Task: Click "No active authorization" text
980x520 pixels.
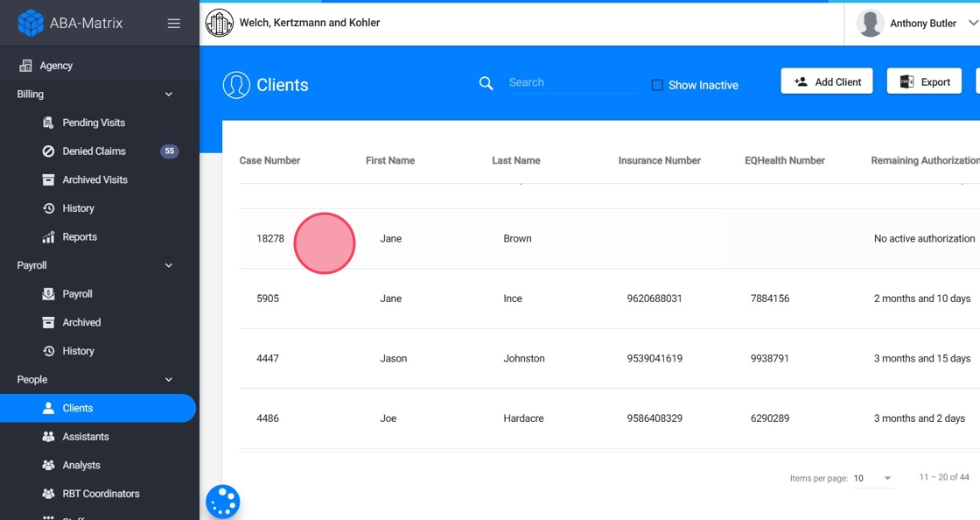Action: [x=924, y=239]
